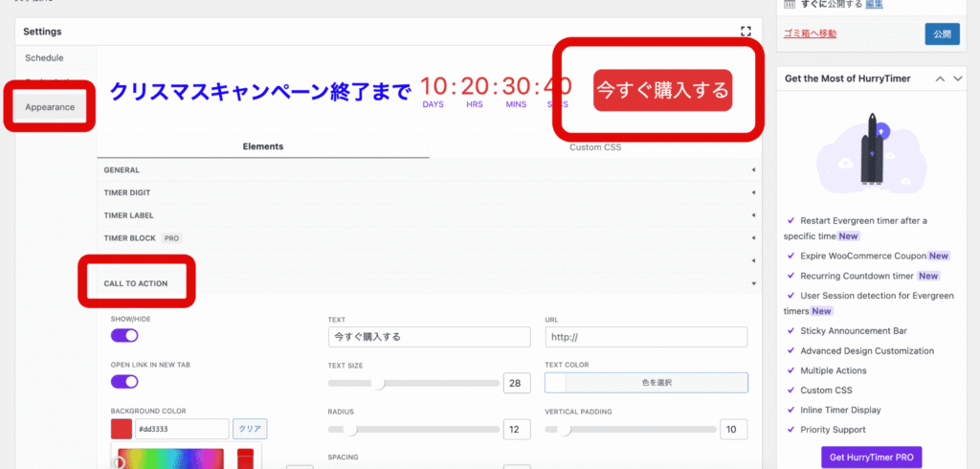Switch to the Custom CSS tab

click(595, 148)
